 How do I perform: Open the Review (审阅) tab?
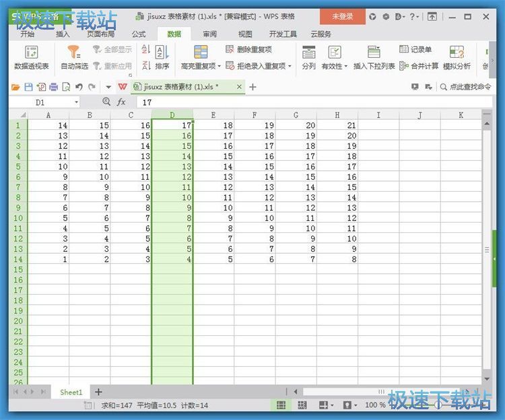(x=209, y=34)
